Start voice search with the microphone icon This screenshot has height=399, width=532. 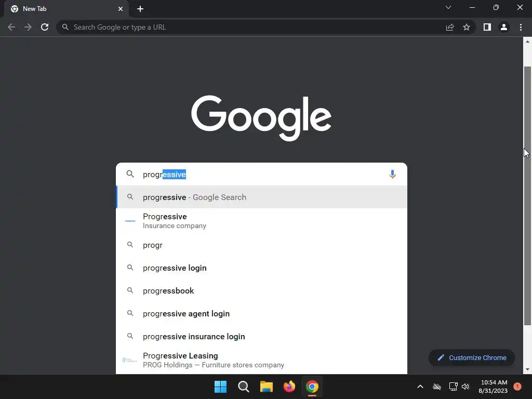click(392, 174)
